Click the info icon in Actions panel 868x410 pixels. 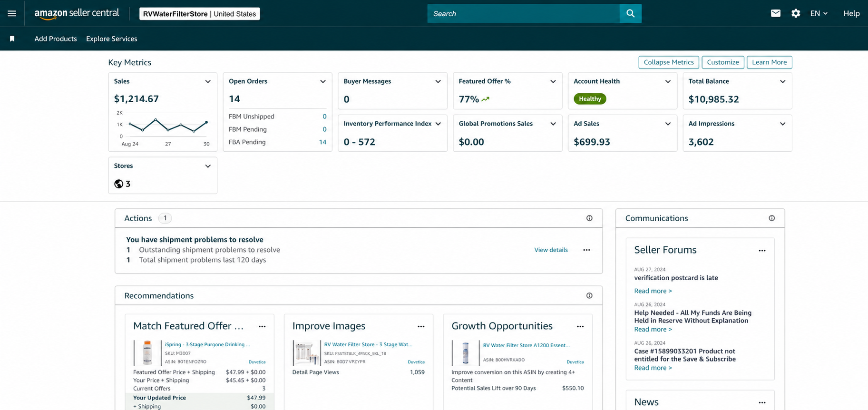pos(589,218)
